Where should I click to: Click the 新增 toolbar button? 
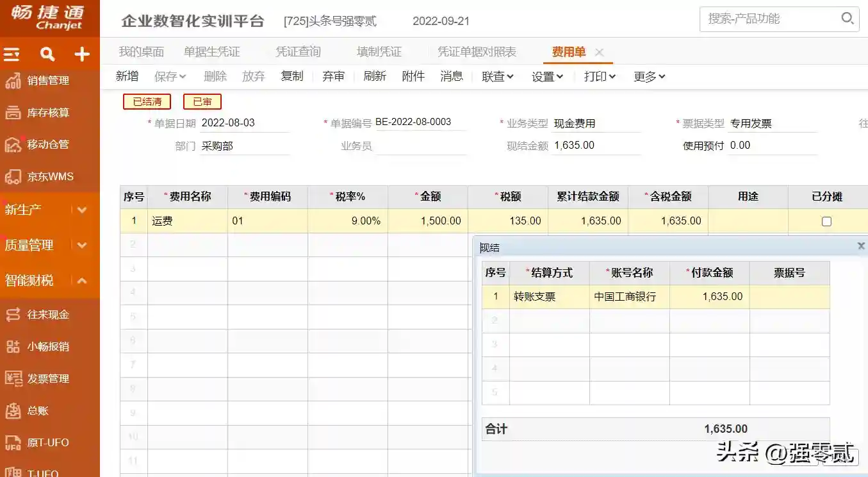tap(127, 76)
